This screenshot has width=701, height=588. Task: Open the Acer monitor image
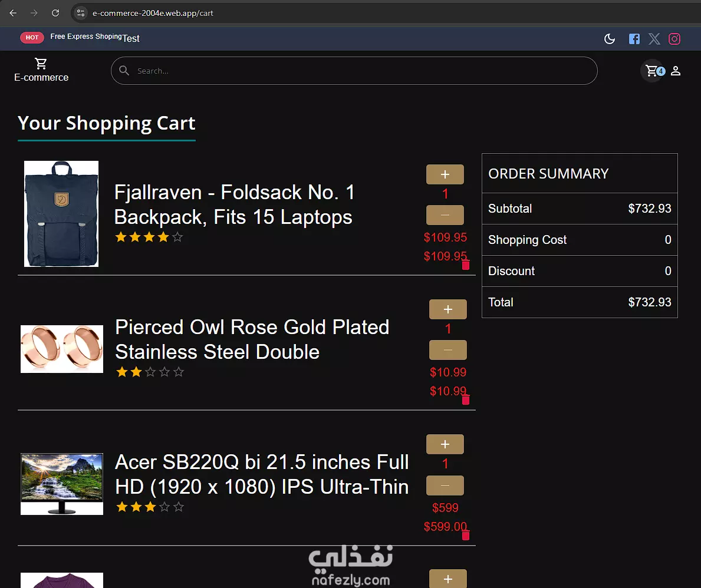point(62,484)
